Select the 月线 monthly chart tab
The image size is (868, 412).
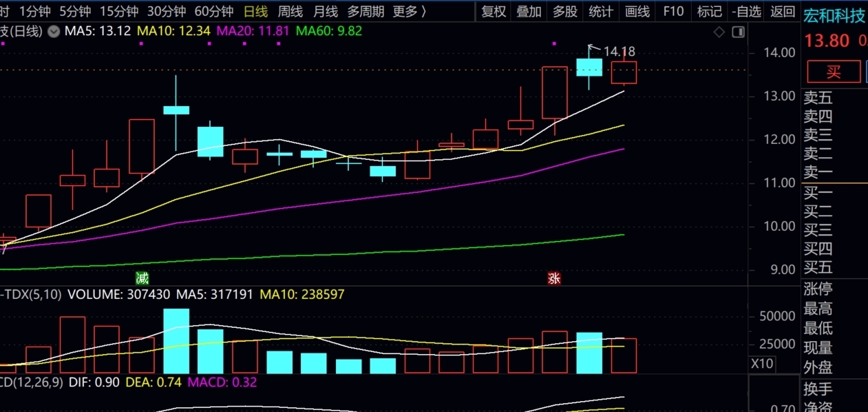(x=325, y=11)
